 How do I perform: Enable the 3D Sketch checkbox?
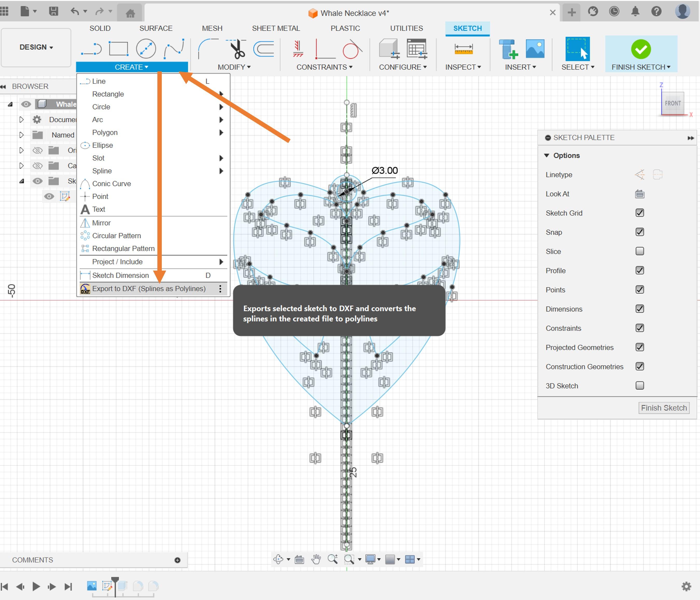[639, 386]
